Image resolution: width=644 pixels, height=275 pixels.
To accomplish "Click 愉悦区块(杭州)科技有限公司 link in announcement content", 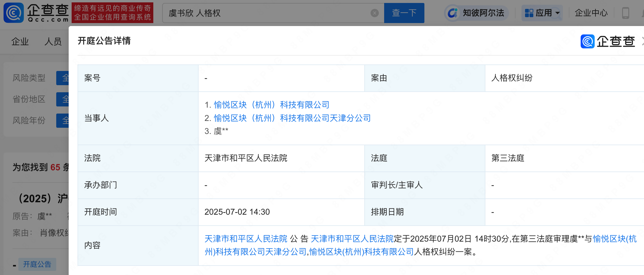I will tap(361, 252).
